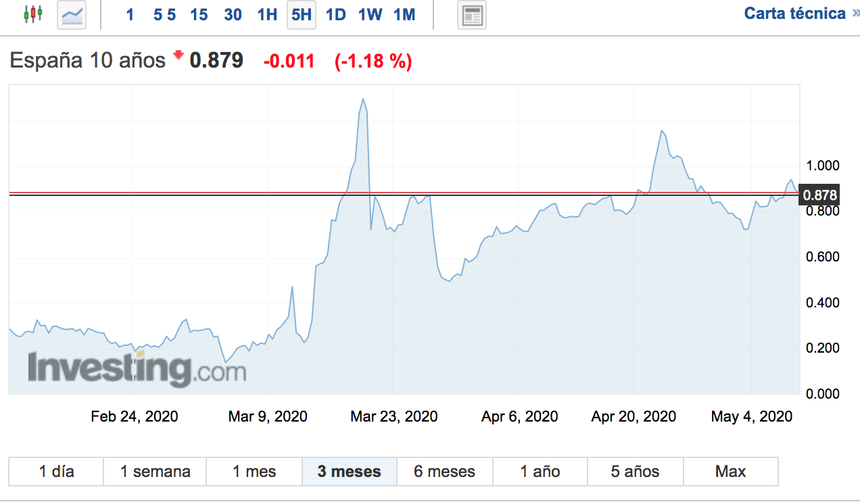Set chart interval to 15 minutes

click(x=199, y=15)
